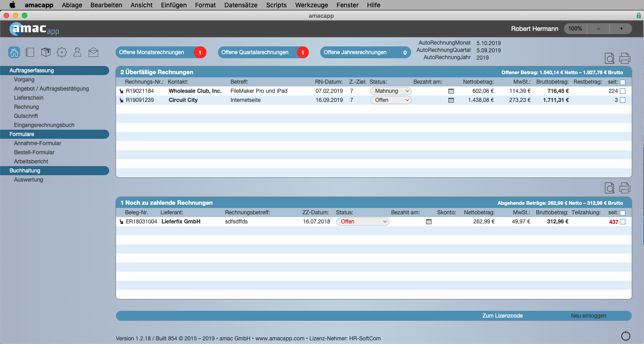644x344 pixels.
Task: Preview the invoices-to-pay list with magnifier icon
Action: pyautogui.click(x=609, y=188)
